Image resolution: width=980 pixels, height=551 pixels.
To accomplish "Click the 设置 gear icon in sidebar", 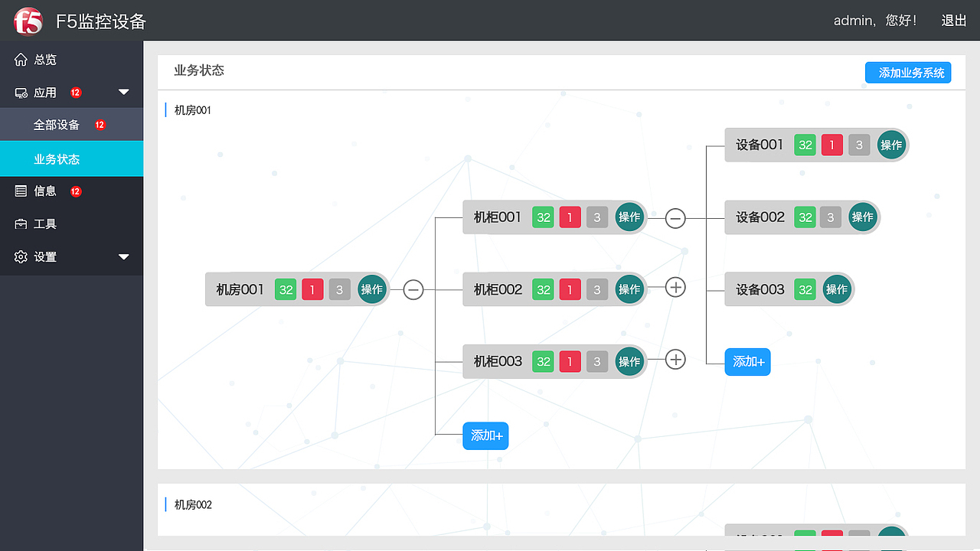I will tap(21, 257).
